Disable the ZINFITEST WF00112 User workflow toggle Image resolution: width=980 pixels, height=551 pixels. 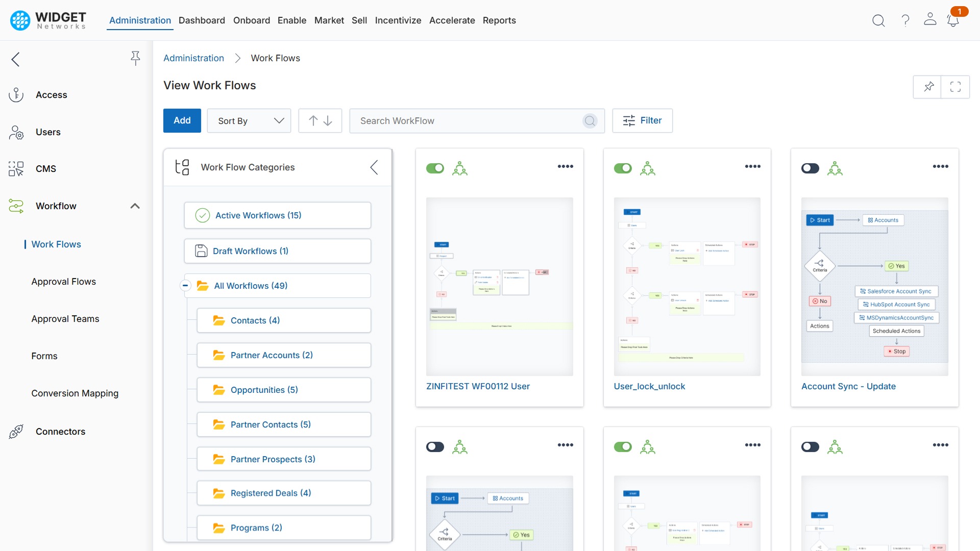tap(435, 168)
